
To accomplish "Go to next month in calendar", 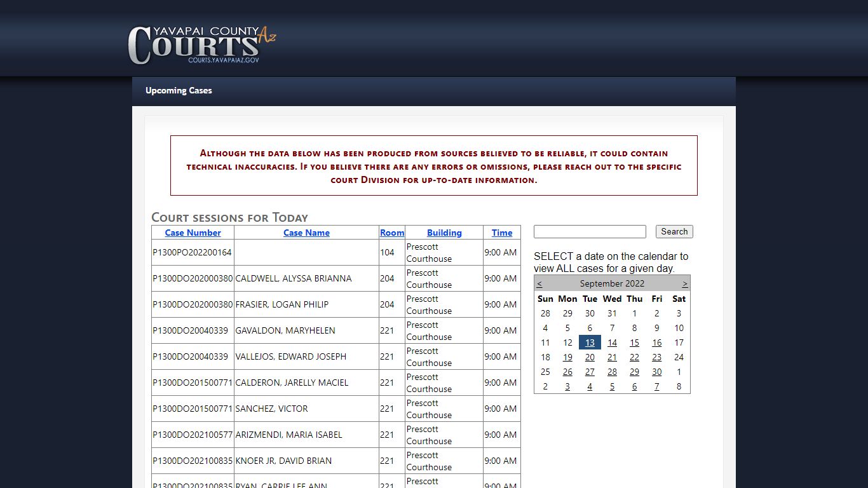I will pos(685,283).
